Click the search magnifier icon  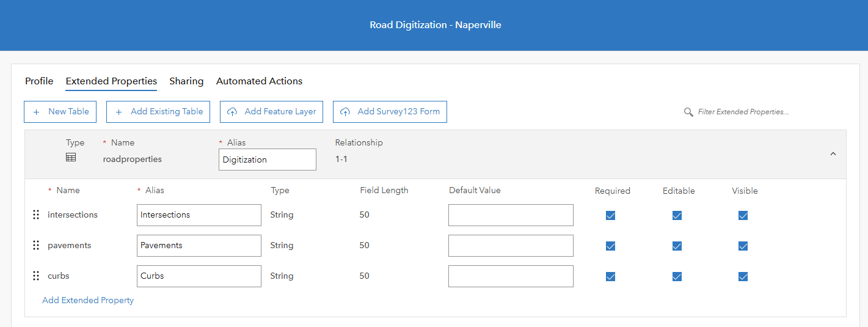[x=688, y=112]
